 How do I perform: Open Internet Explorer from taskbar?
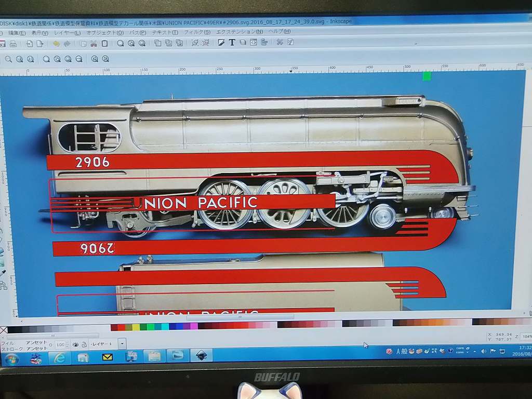click(60, 358)
